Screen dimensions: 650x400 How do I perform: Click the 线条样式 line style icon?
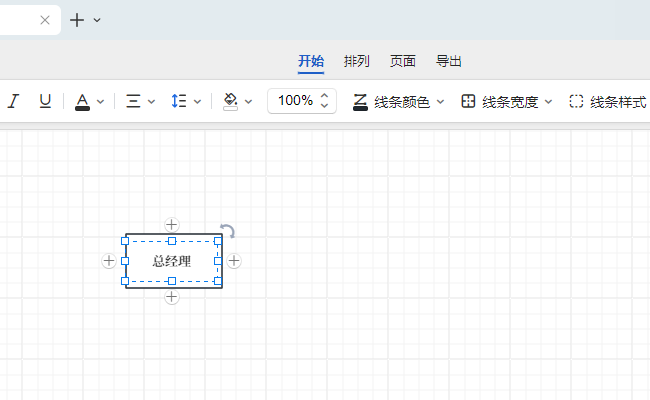pos(576,101)
